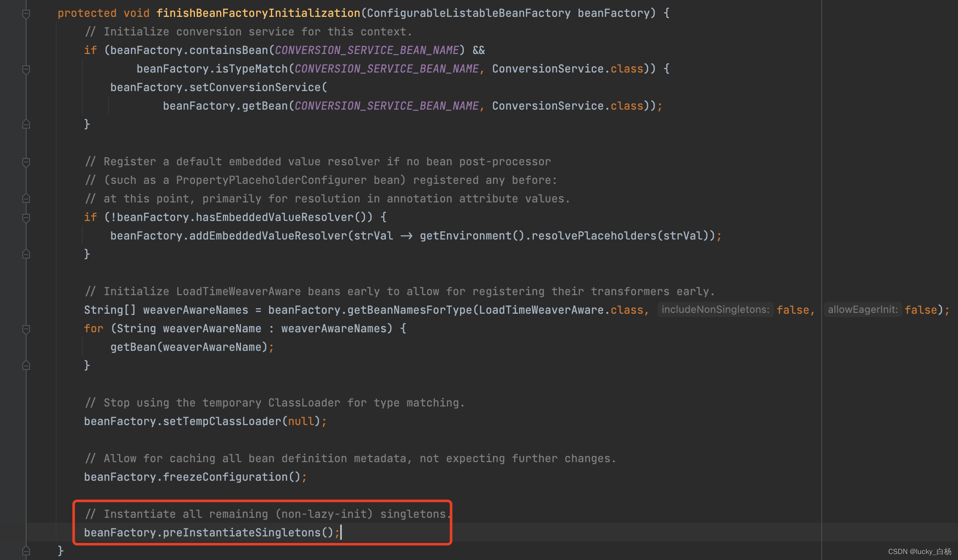Click the getEnvironment() call
Image resolution: width=958 pixels, height=560 pixels.
click(472, 236)
